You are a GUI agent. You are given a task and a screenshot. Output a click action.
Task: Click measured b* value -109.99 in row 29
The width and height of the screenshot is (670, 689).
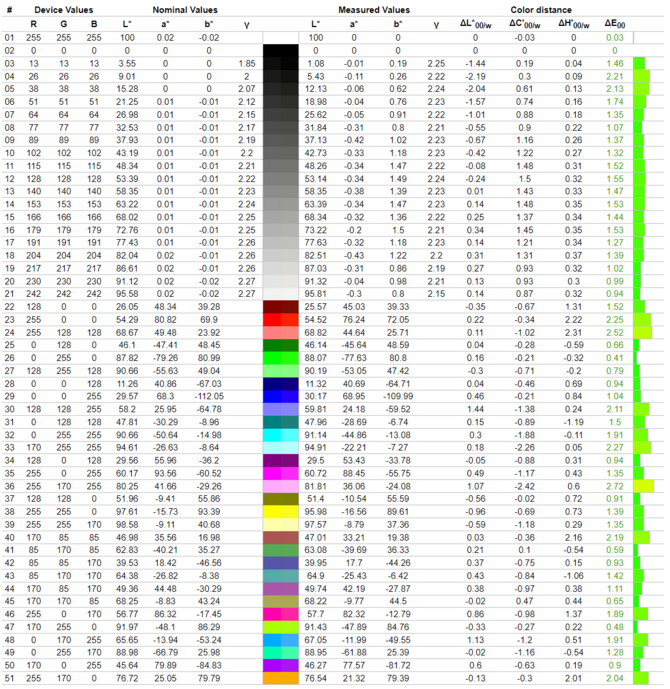[398, 396]
